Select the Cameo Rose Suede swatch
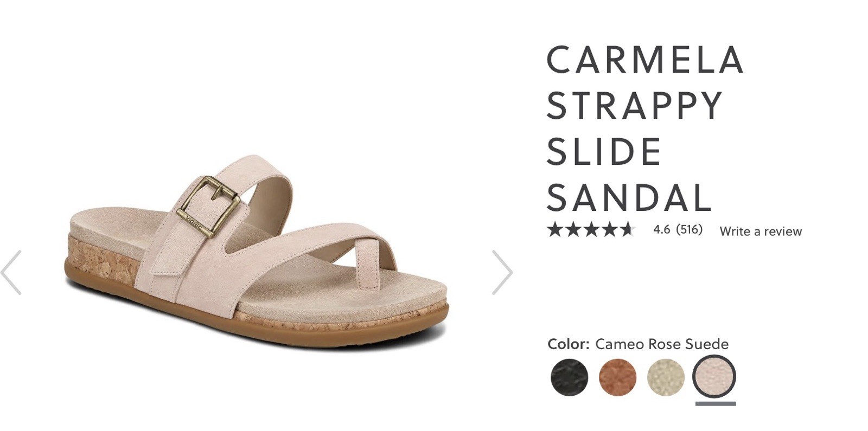The width and height of the screenshot is (868, 431). tap(714, 377)
